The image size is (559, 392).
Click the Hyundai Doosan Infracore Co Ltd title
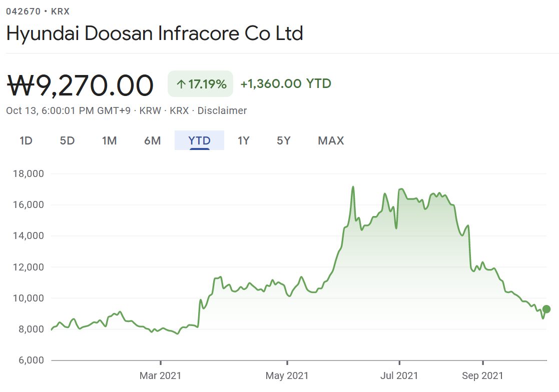click(x=155, y=33)
